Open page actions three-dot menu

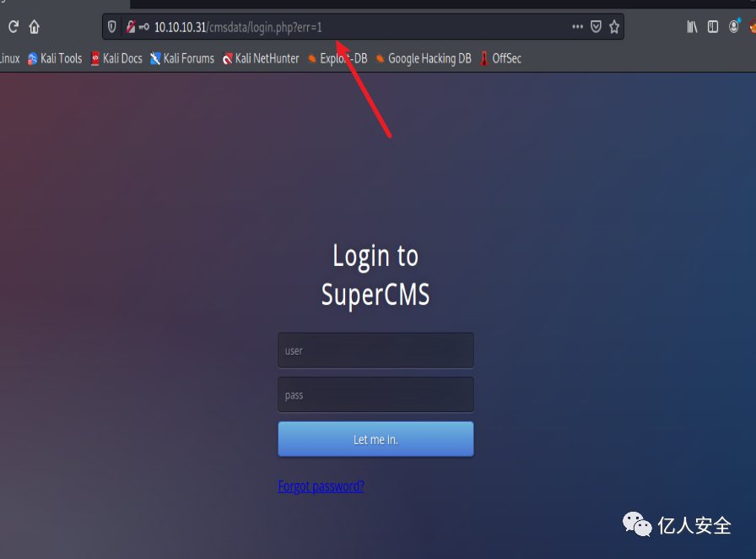pos(578,26)
